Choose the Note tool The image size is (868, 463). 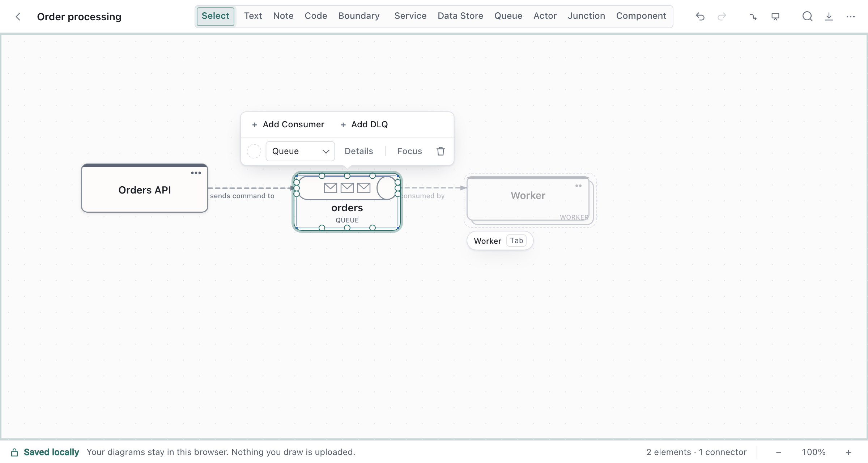point(283,16)
